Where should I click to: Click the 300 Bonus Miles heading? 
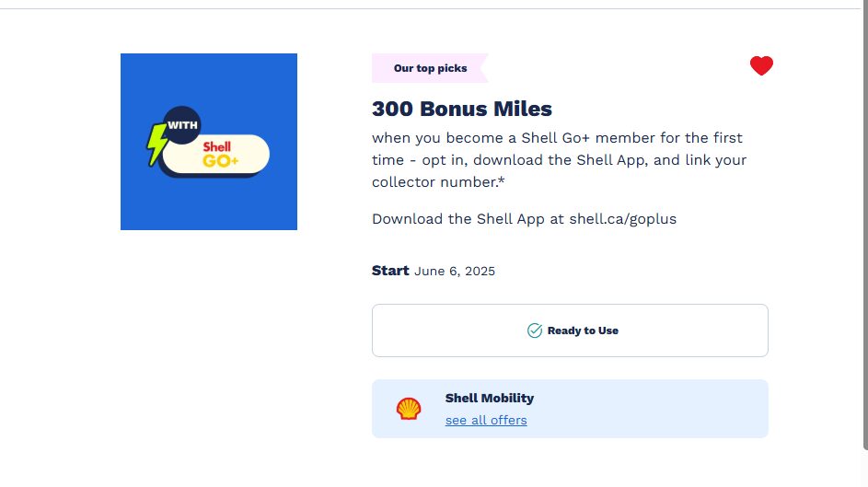point(462,109)
